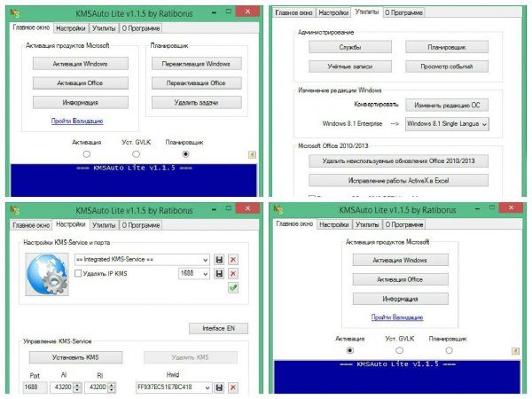Choose the selected Планировщик radio in scheduler window
The height and width of the screenshot is (399, 532).
(185, 154)
